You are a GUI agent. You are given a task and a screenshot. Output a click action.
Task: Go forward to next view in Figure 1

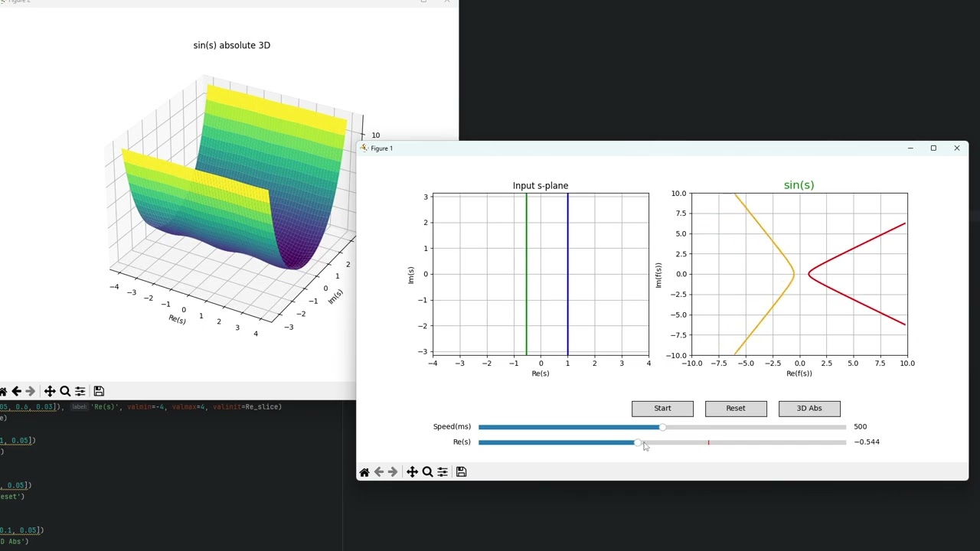[x=393, y=472]
